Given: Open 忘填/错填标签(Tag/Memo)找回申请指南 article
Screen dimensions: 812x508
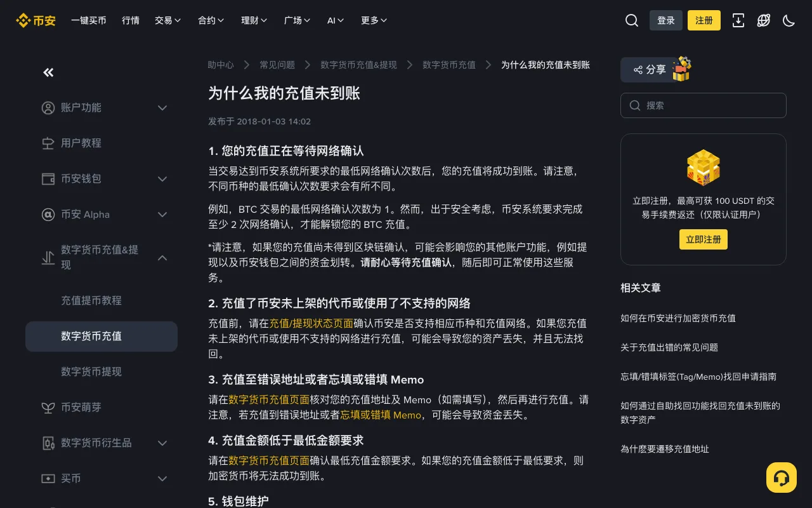Looking at the screenshot, I should pos(698,377).
